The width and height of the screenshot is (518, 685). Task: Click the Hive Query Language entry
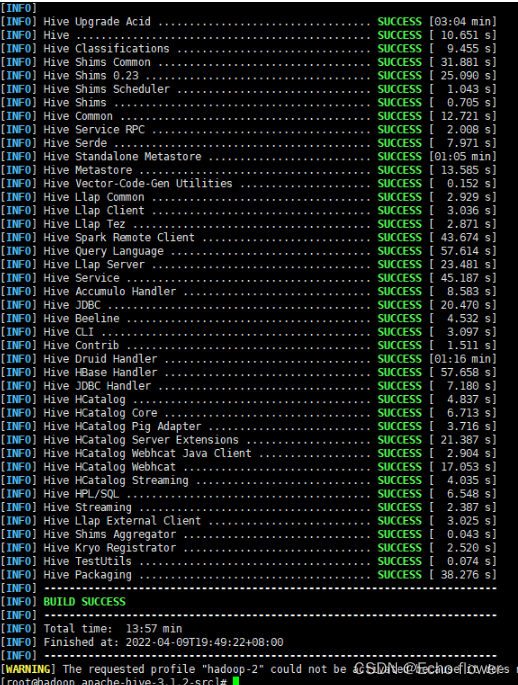tap(103, 251)
